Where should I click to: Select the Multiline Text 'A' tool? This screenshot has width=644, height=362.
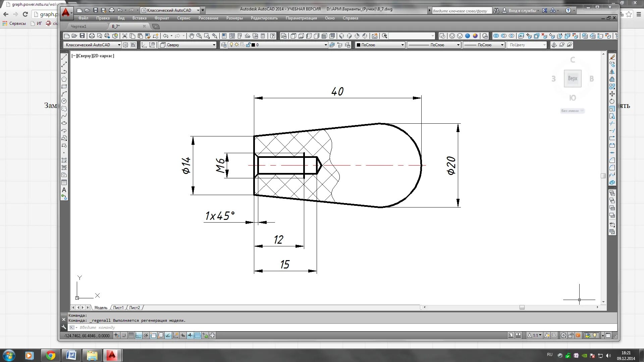[64, 190]
